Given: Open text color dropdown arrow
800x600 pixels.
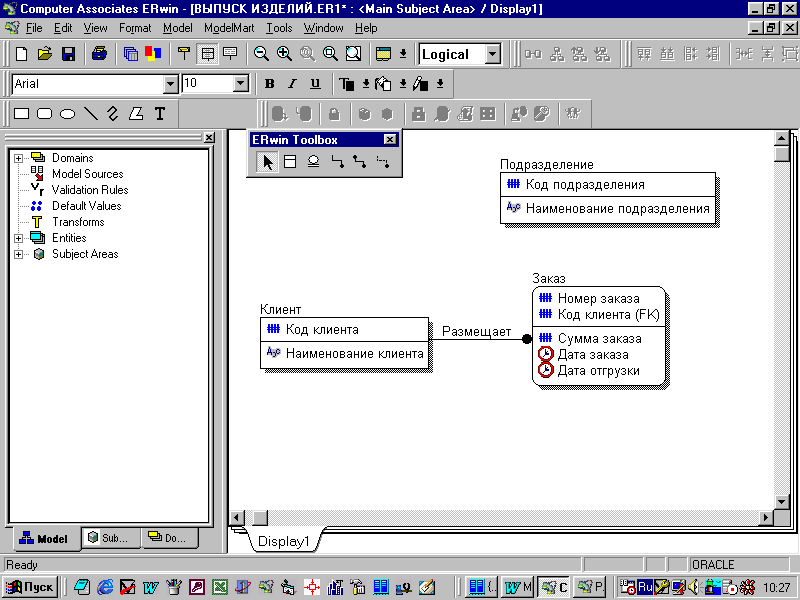Looking at the screenshot, I should pyautogui.click(x=366, y=84).
